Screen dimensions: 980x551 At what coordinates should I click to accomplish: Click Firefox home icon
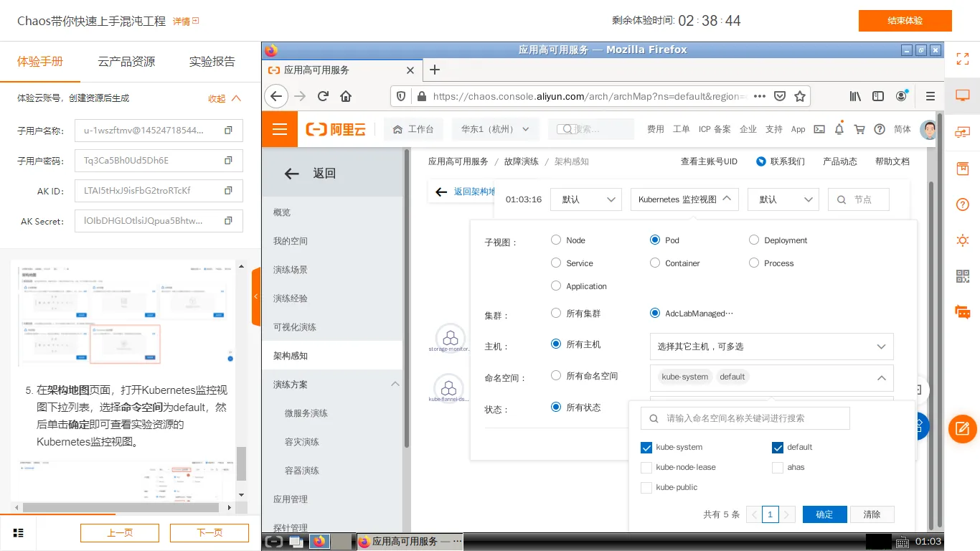346,96
